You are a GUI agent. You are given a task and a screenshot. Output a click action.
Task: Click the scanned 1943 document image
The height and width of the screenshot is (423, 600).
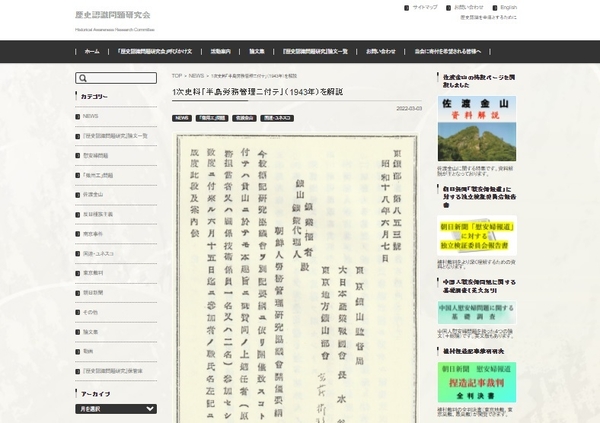click(x=297, y=279)
